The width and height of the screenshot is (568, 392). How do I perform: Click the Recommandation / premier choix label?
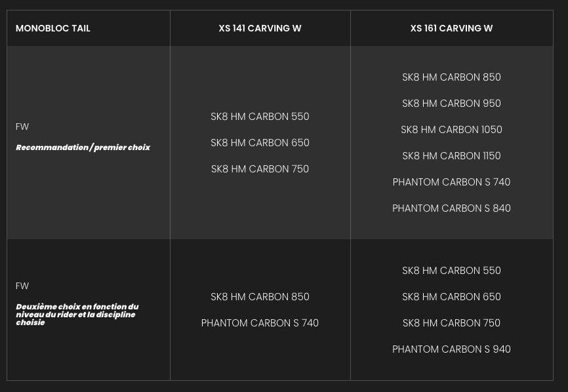[83, 147]
